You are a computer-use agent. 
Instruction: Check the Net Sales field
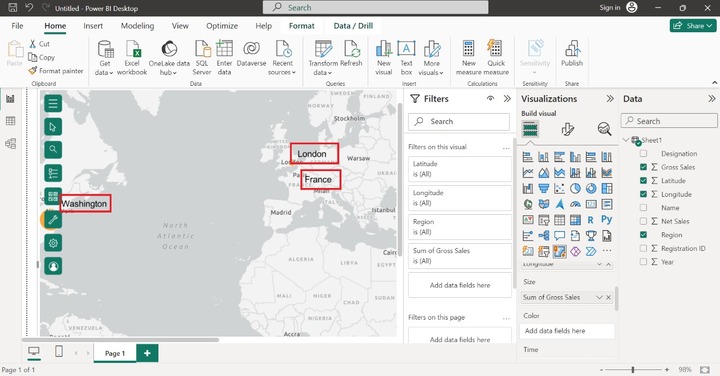tap(643, 221)
